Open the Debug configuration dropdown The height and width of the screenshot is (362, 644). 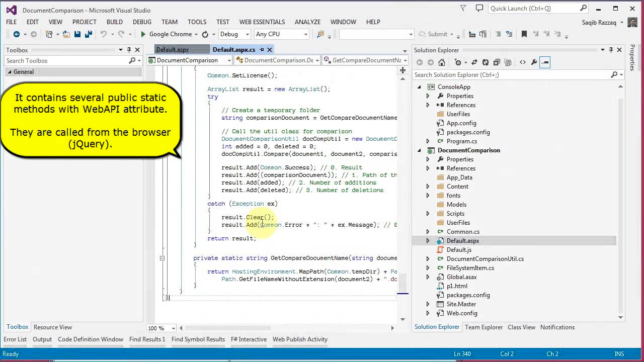point(248,34)
